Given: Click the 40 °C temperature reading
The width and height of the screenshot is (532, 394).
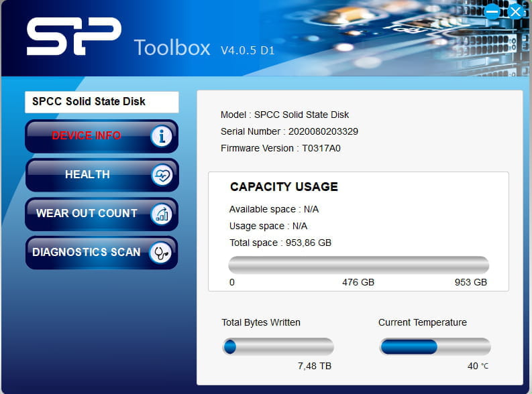Looking at the screenshot, I should point(478,367).
